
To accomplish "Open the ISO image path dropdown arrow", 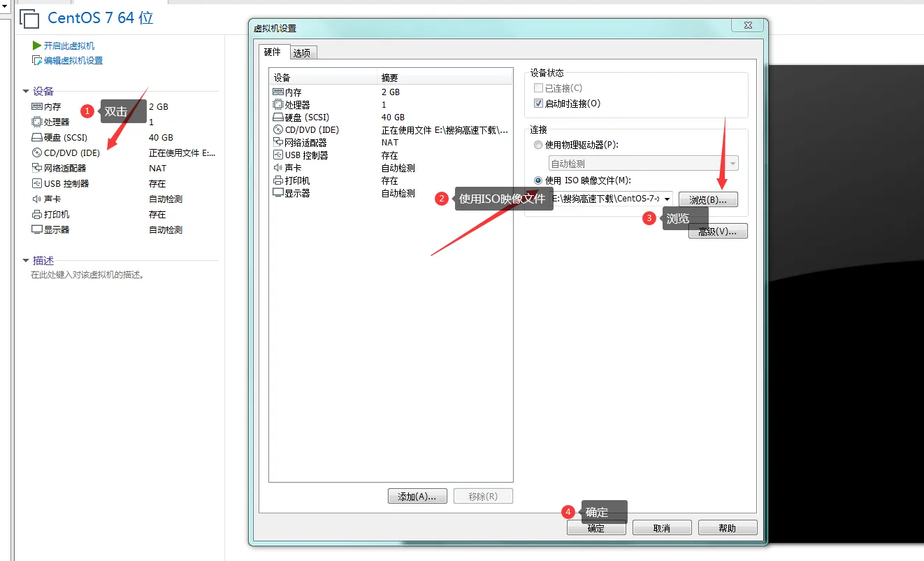I will click(x=667, y=199).
